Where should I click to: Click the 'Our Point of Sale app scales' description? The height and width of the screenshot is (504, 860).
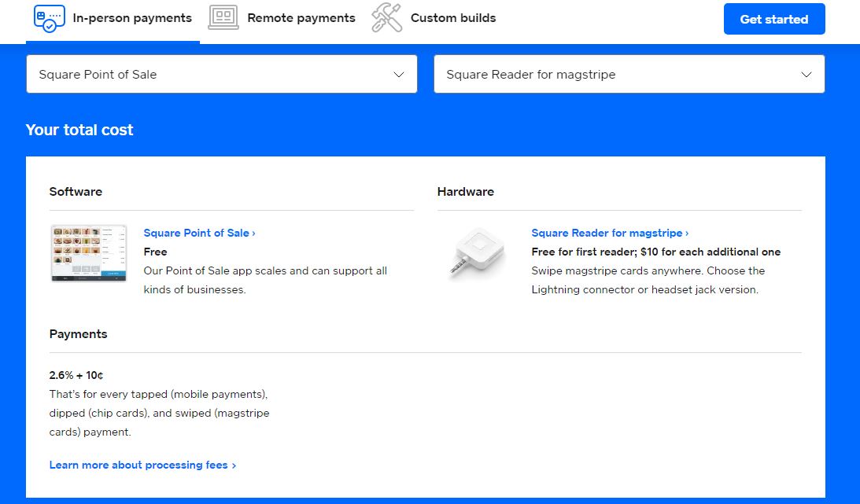coord(265,280)
